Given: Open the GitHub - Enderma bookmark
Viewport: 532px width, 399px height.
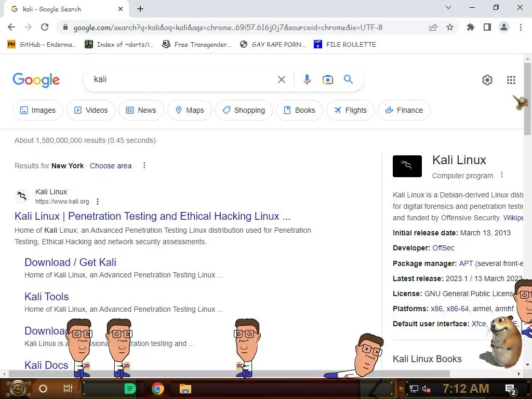Looking at the screenshot, I should [x=42, y=45].
